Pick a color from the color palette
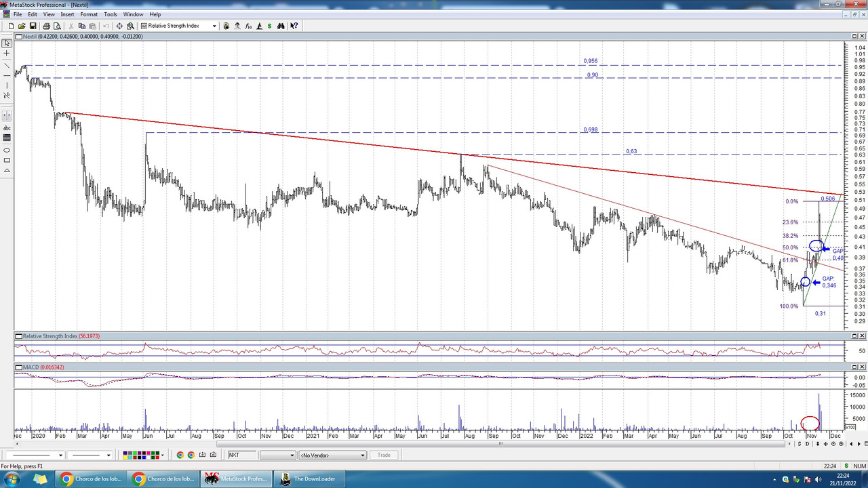The width and height of the screenshot is (868, 488). (x=140, y=455)
